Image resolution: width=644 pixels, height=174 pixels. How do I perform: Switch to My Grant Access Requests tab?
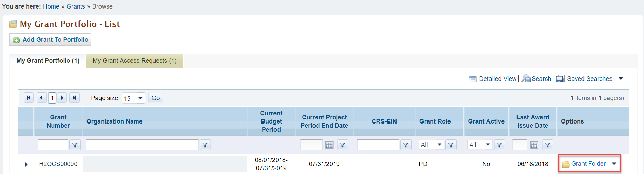[135, 61]
